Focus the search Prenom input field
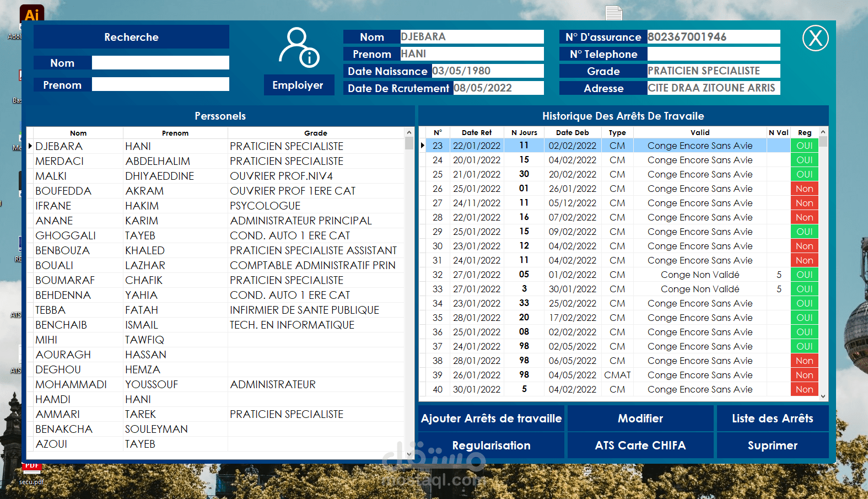868x499 pixels. click(x=160, y=84)
